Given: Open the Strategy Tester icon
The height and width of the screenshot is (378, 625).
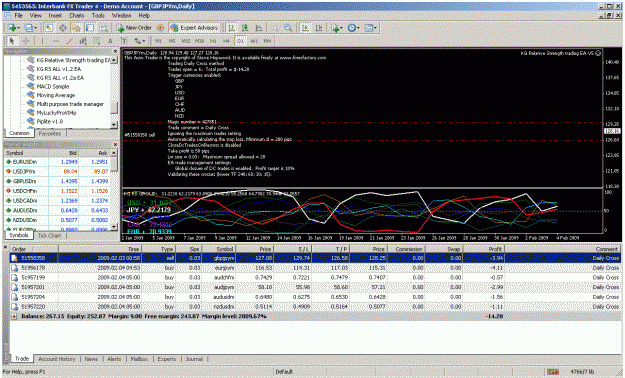Looking at the screenshot, I should click(104, 28).
